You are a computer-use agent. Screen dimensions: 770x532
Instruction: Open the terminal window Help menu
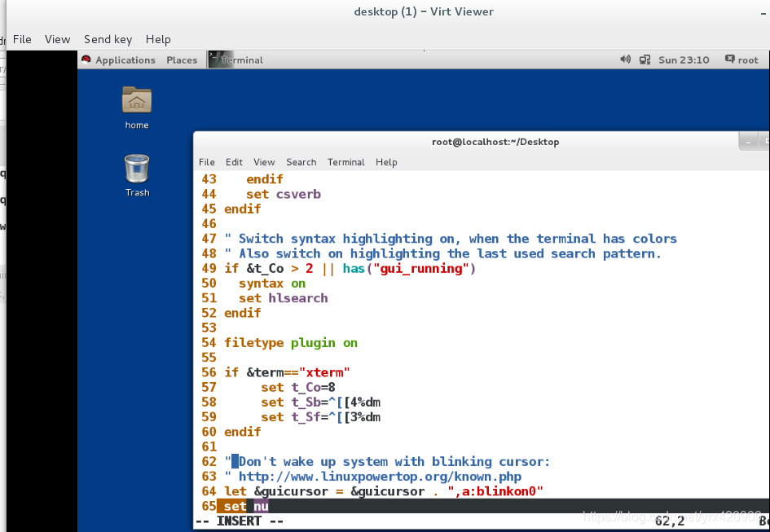[386, 162]
